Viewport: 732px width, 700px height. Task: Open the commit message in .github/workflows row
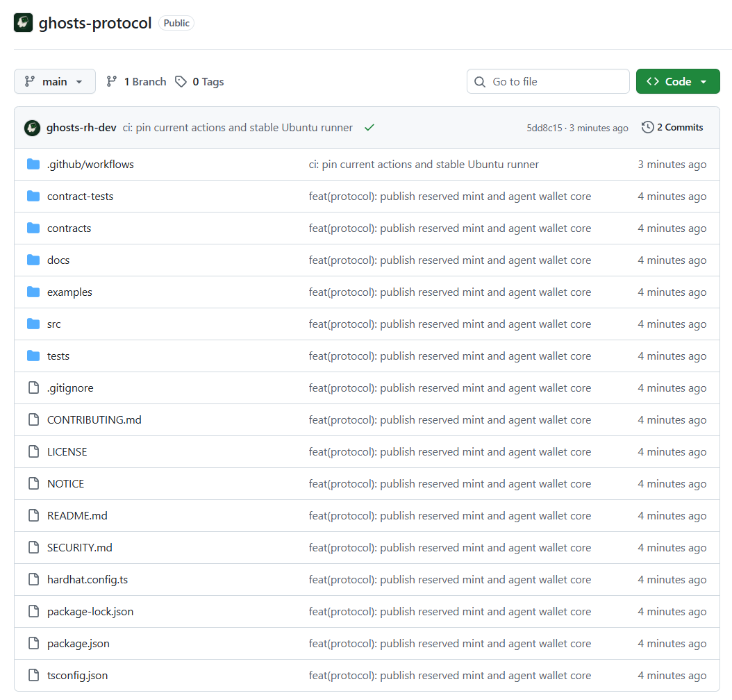[x=424, y=165]
